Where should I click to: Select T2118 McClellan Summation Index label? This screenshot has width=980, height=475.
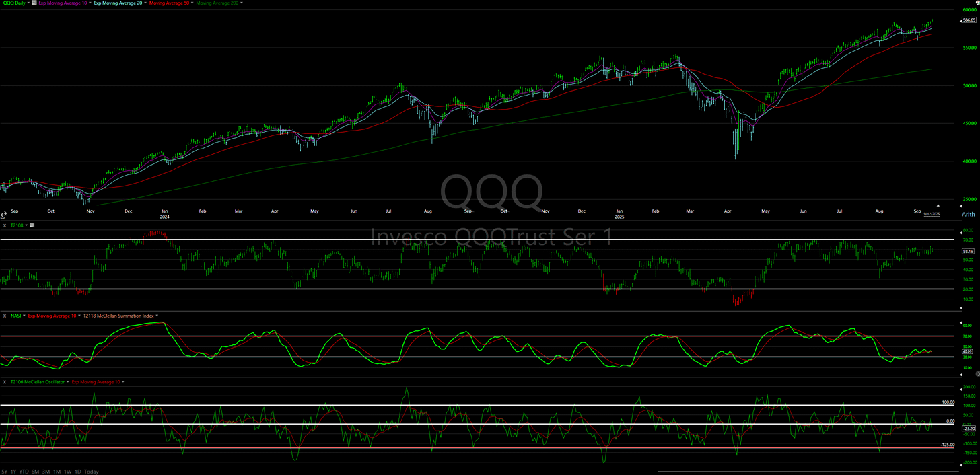(118, 316)
